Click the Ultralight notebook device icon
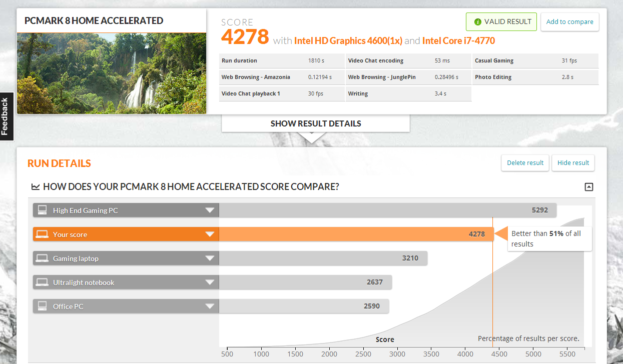Viewport: 623px width, 364px height. click(43, 282)
